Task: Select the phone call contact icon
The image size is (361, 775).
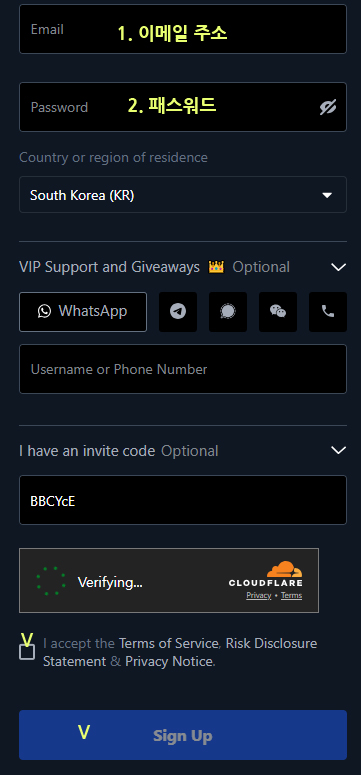Action: pos(328,311)
